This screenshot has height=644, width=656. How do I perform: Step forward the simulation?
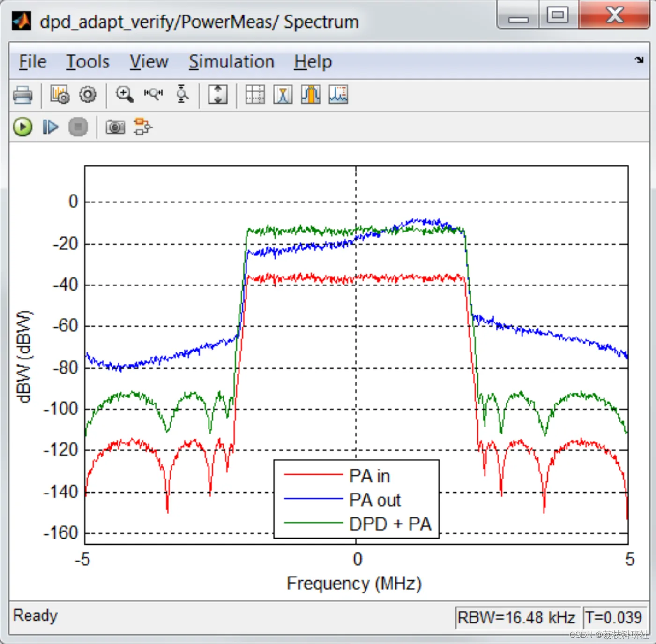click(50, 127)
